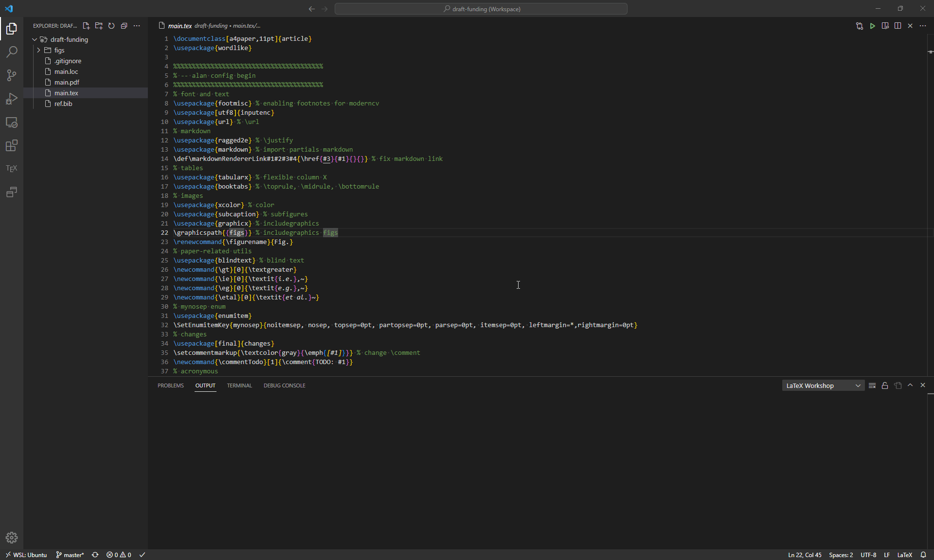Expand the figs folder

[38, 50]
